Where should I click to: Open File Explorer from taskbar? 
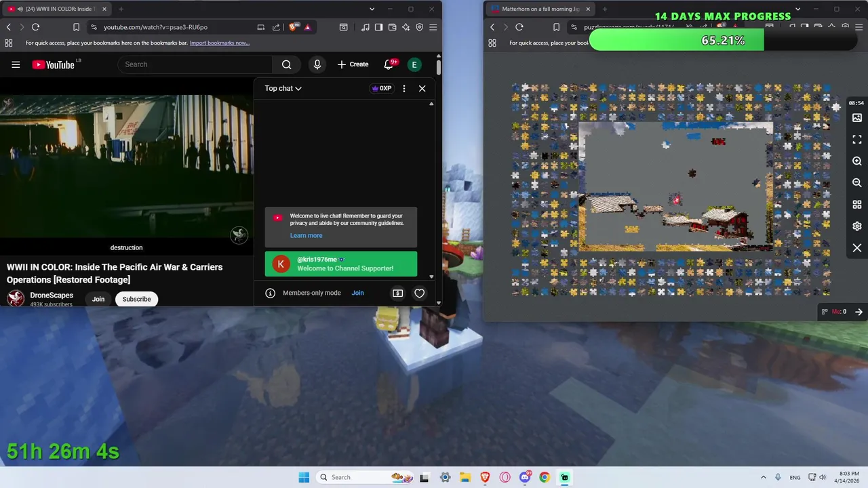(x=465, y=477)
